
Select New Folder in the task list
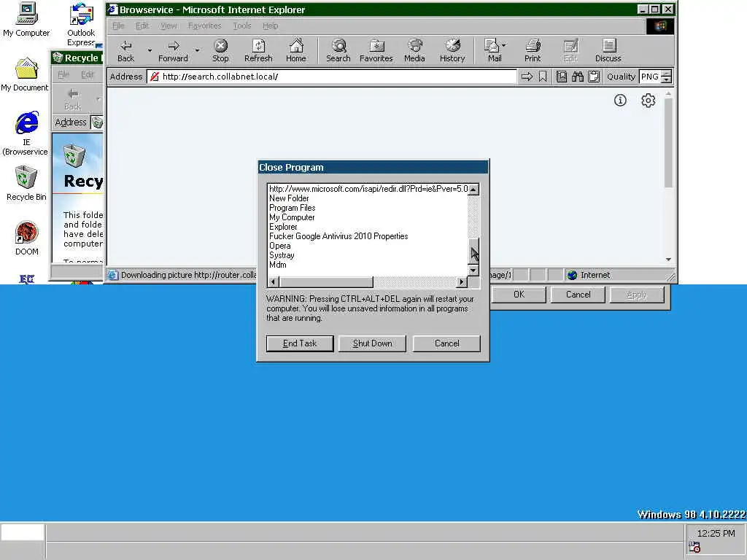(289, 198)
